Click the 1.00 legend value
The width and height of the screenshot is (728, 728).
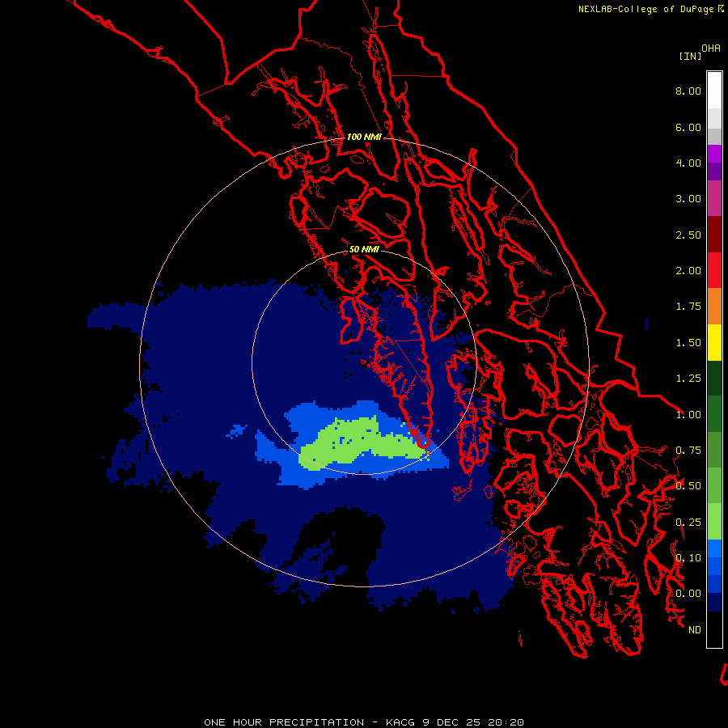688,415
